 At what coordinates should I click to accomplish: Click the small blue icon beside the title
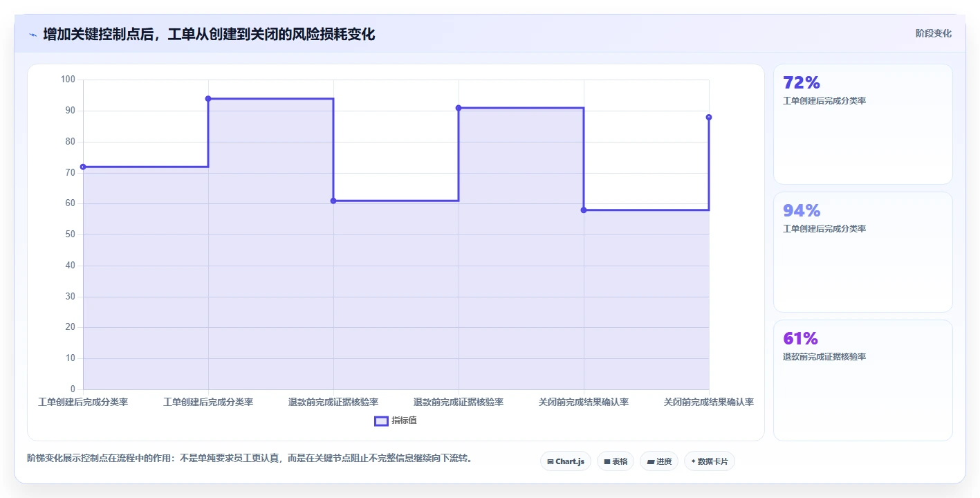(33, 35)
